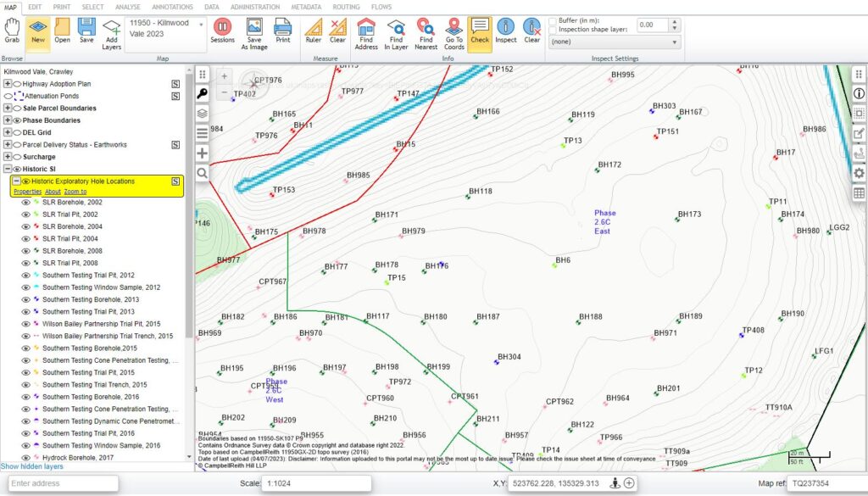Click the Add Layers icon
This screenshot has height=496, width=868.
point(111,34)
